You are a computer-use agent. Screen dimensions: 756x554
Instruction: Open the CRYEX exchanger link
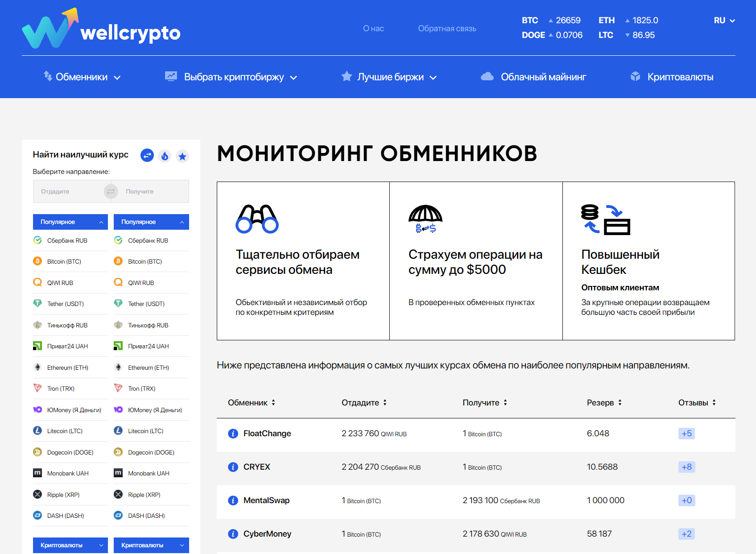257,467
